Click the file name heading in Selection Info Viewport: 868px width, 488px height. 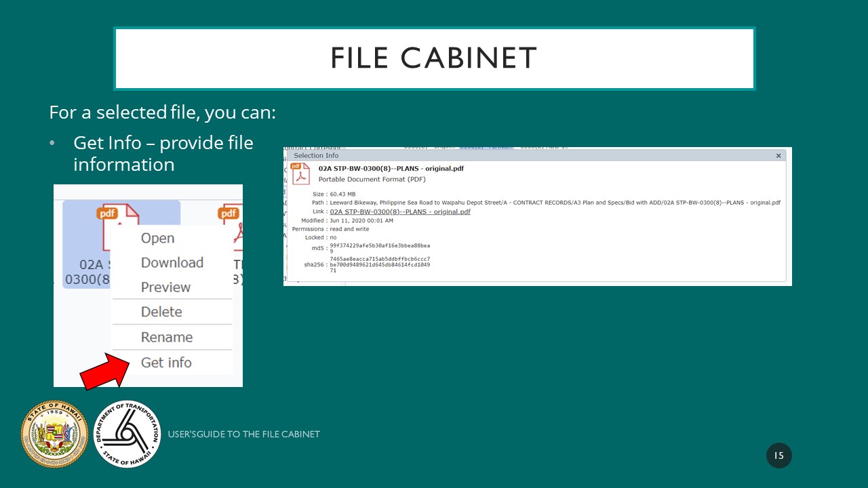tap(391, 168)
